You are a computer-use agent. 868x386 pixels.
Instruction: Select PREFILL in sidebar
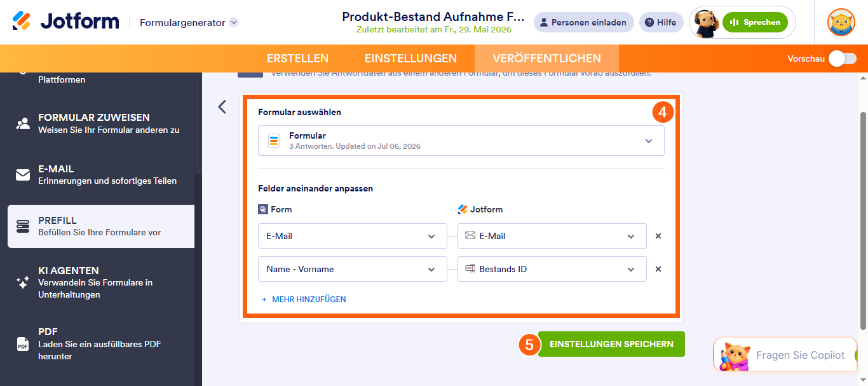(101, 226)
